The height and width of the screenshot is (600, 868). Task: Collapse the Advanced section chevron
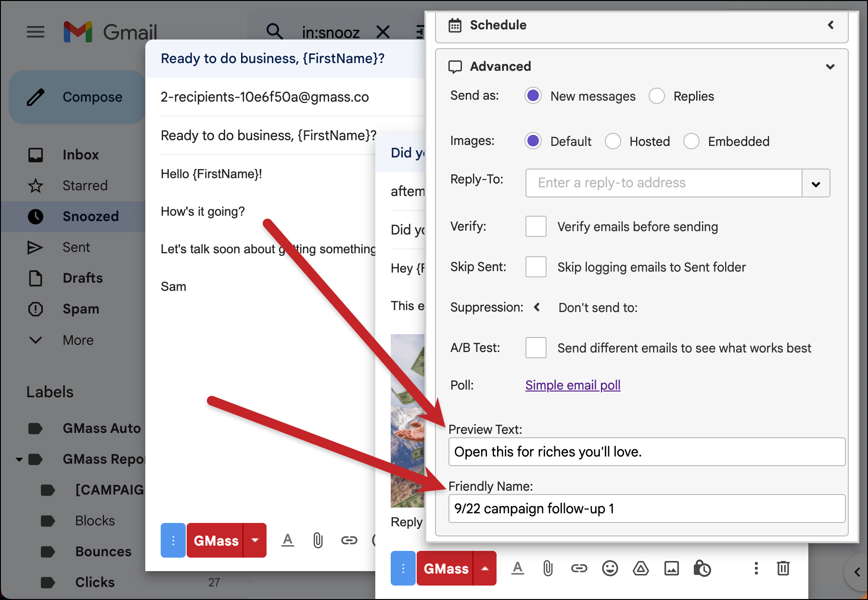point(830,66)
